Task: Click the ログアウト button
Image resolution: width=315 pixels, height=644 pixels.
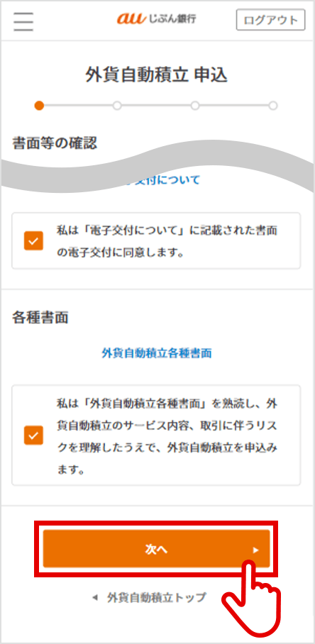Action: [x=270, y=20]
